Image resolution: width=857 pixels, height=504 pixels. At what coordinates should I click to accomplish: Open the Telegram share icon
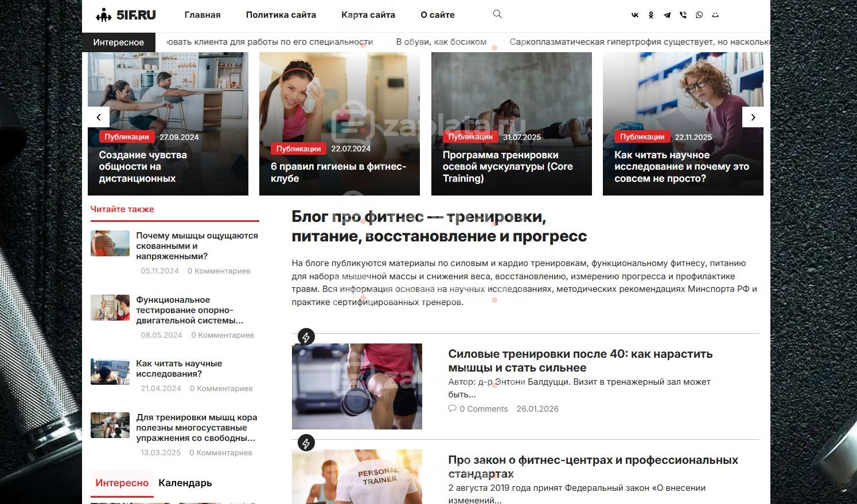click(x=667, y=15)
